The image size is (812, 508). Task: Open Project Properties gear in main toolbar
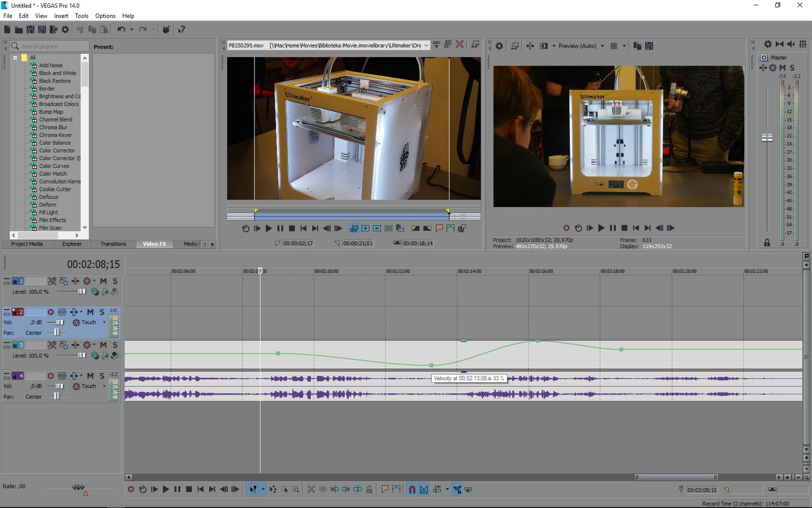tap(65, 30)
